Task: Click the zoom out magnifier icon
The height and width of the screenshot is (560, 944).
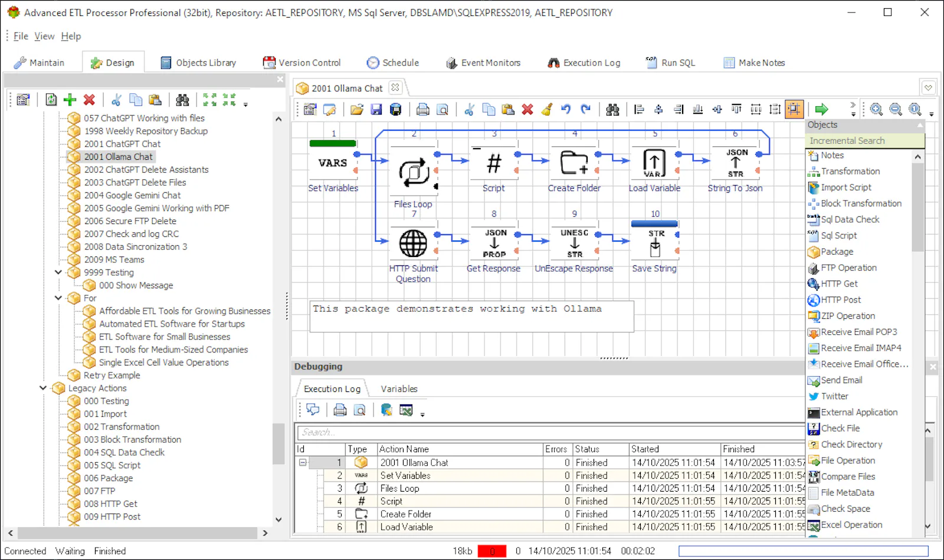Action: [x=896, y=109]
